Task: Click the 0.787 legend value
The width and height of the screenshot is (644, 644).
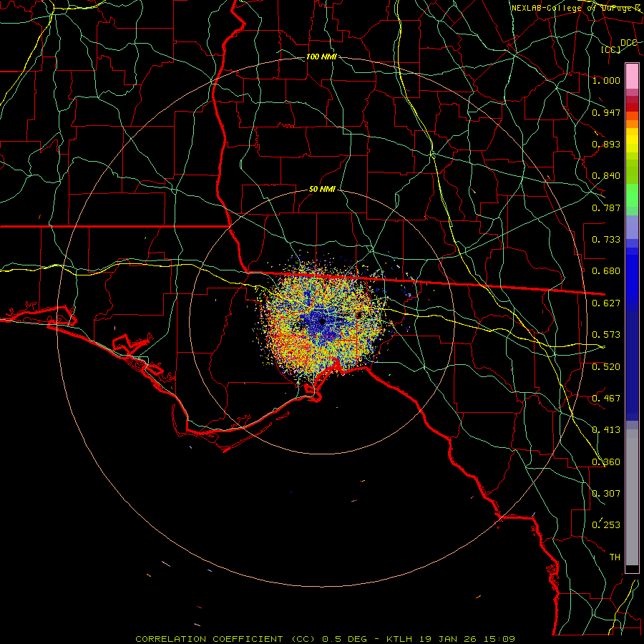Action: tap(606, 208)
